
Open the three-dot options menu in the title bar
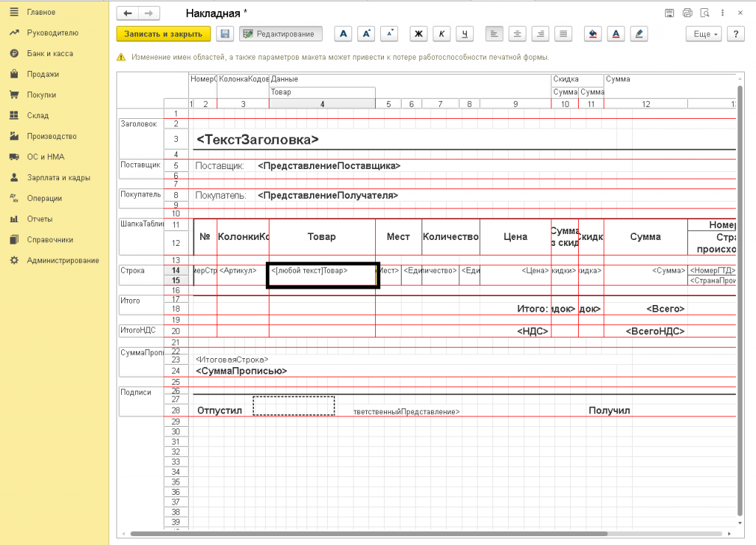coord(723,13)
